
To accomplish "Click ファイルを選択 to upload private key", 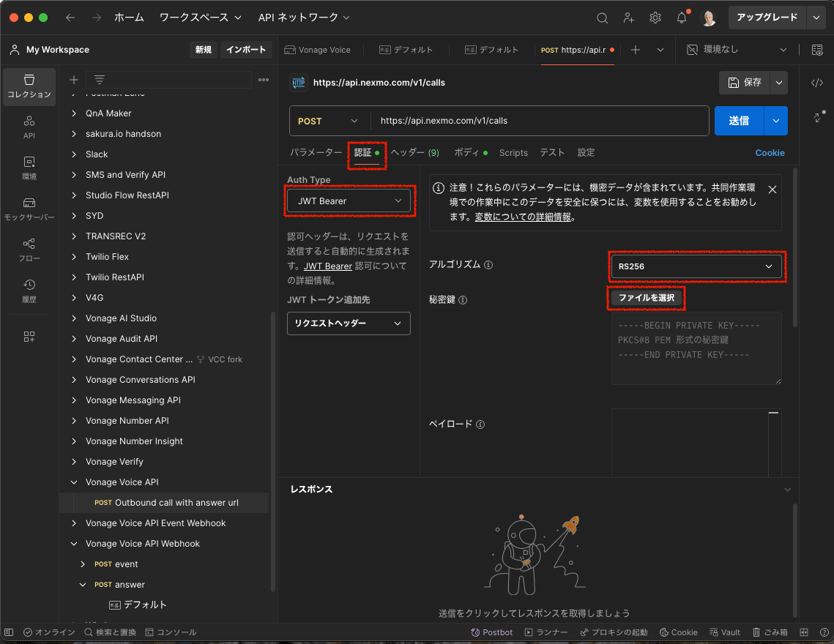I will pyautogui.click(x=646, y=299).
